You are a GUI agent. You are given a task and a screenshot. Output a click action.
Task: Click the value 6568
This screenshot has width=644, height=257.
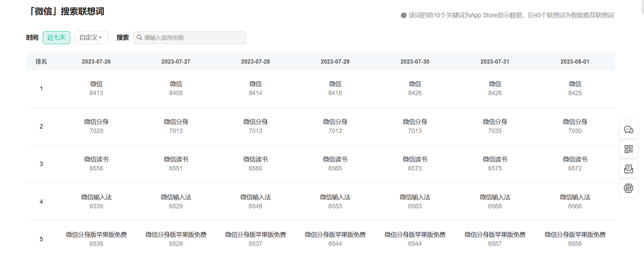[495, 206]
